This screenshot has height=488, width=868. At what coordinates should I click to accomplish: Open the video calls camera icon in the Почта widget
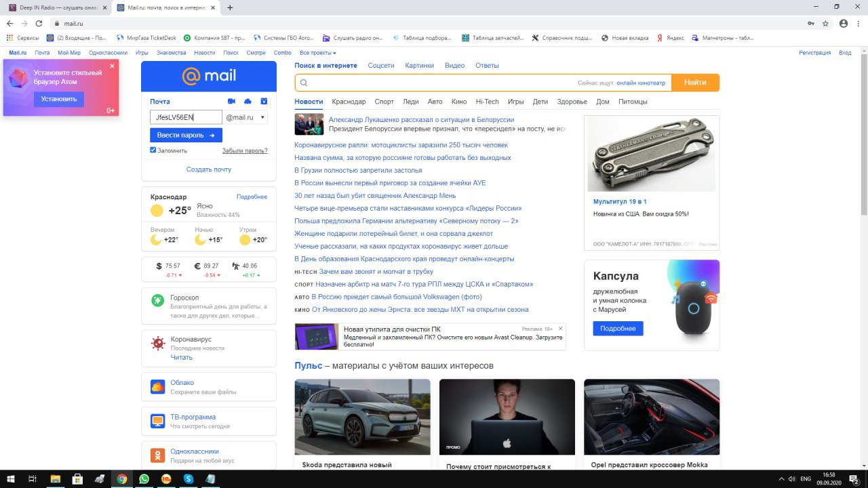pyautogui.click(x=231, y=101)
